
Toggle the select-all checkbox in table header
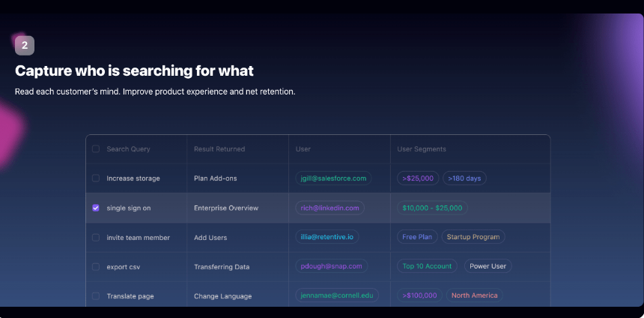point(96,149)
